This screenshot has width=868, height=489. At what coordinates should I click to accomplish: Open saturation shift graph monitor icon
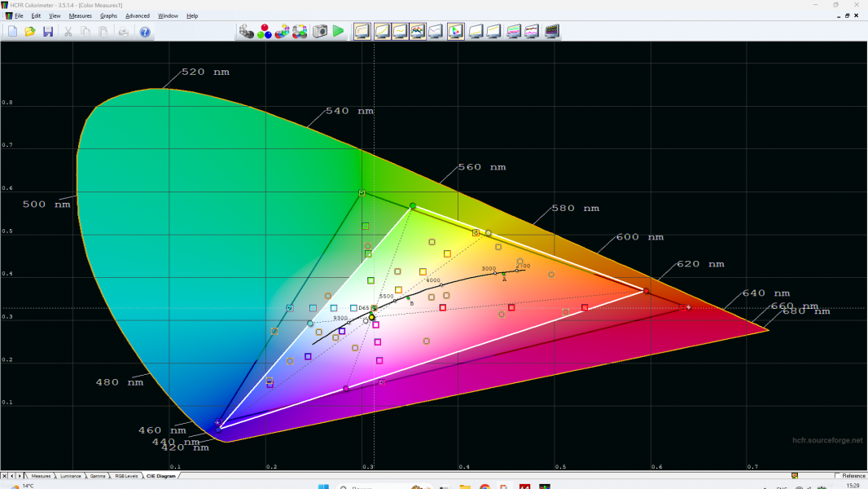[476, 32]
